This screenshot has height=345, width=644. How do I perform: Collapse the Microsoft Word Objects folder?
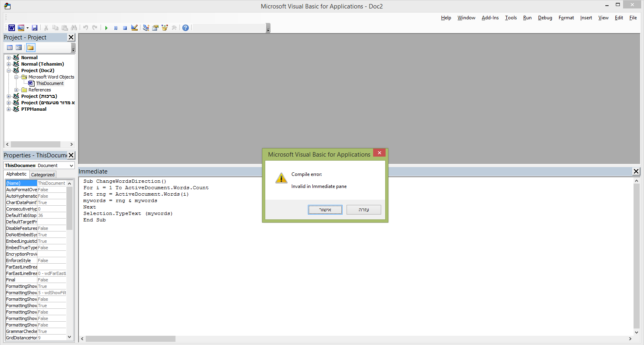[16, 77]
